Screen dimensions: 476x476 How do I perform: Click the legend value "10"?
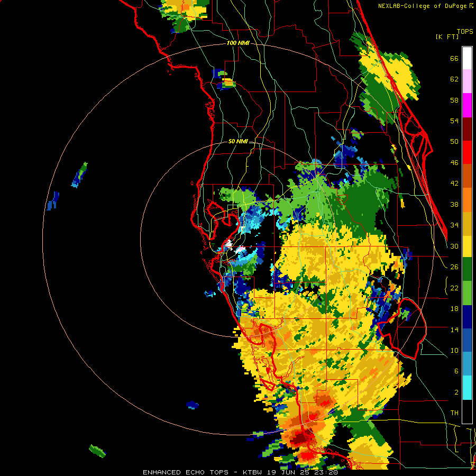tap(454, 351)
